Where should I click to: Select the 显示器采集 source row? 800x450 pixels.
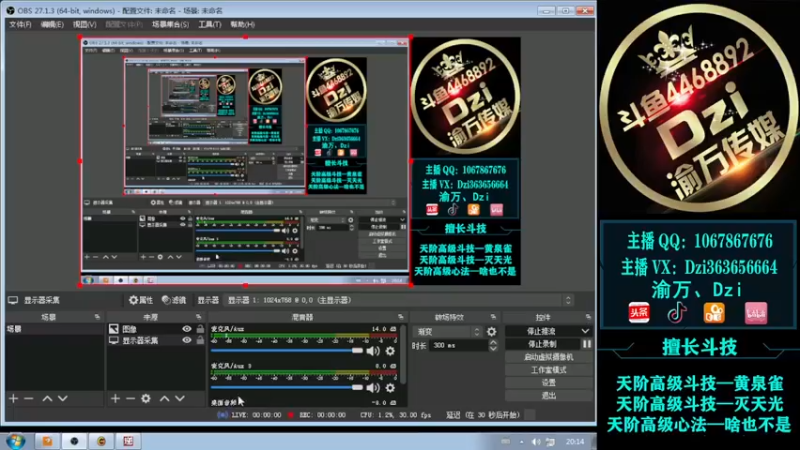click(x=156, y=340)
